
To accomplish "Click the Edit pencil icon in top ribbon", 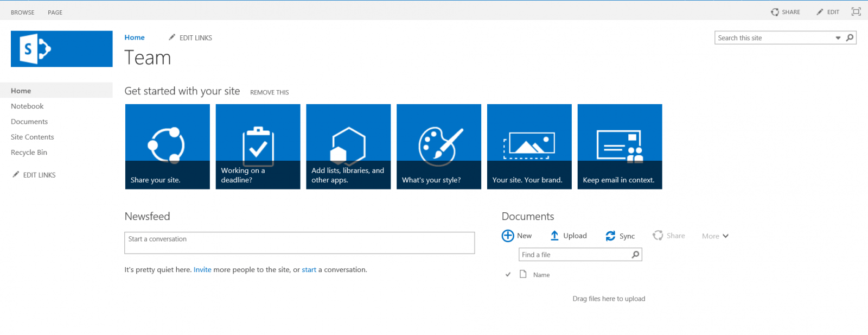I will (x=820, y=12).
